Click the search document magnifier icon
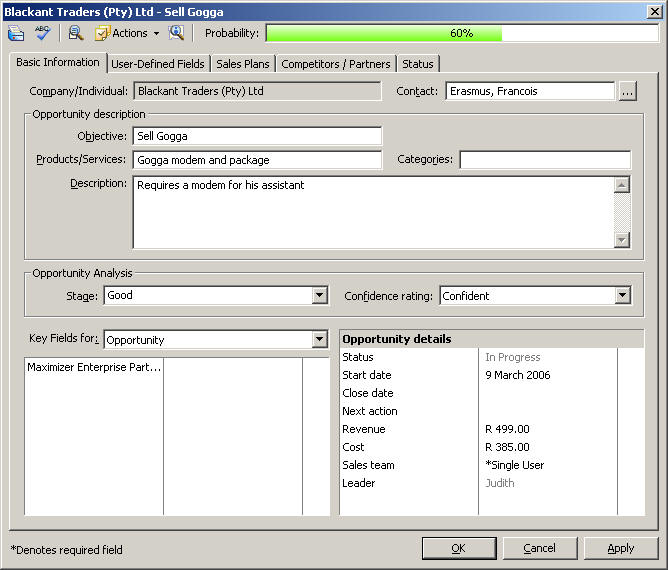The width and height of the screenshot is (668, 570). click(76, 33)
